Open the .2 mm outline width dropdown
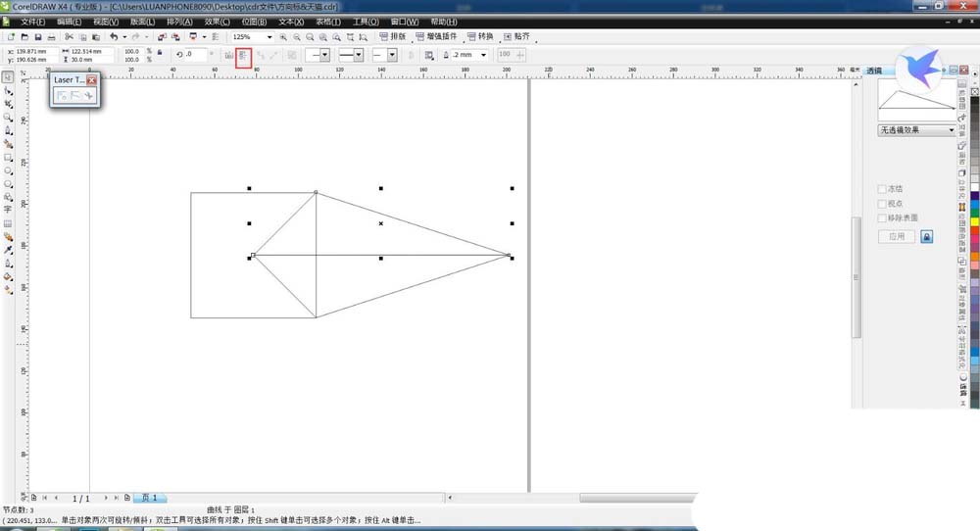This screenshot has height=531, width=980. click(x=483, y=56)
